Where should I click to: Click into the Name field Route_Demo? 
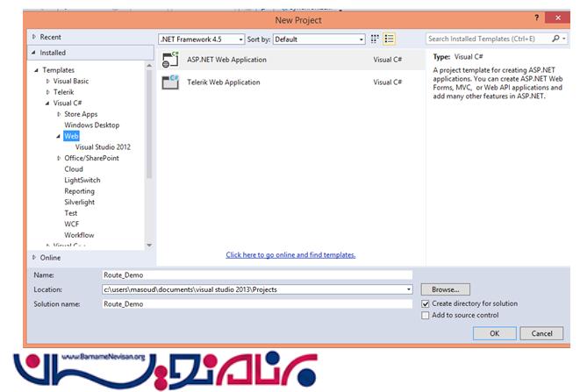257,275
